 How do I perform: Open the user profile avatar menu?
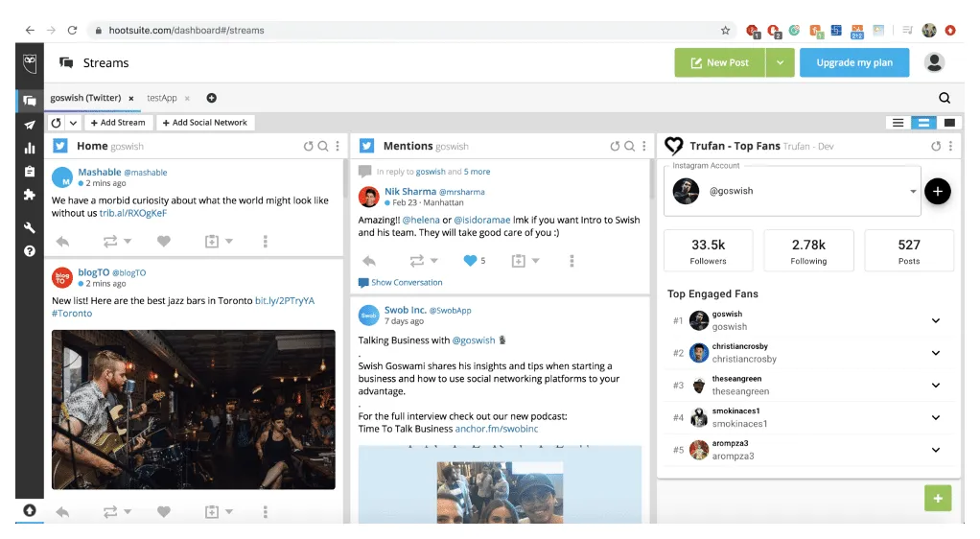tap(934, 62)
